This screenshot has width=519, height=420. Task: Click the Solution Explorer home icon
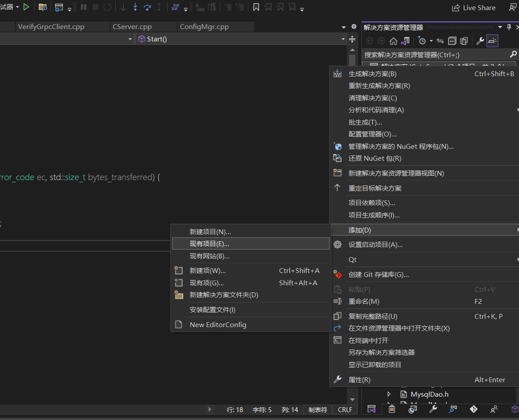[x=393, y=41]
